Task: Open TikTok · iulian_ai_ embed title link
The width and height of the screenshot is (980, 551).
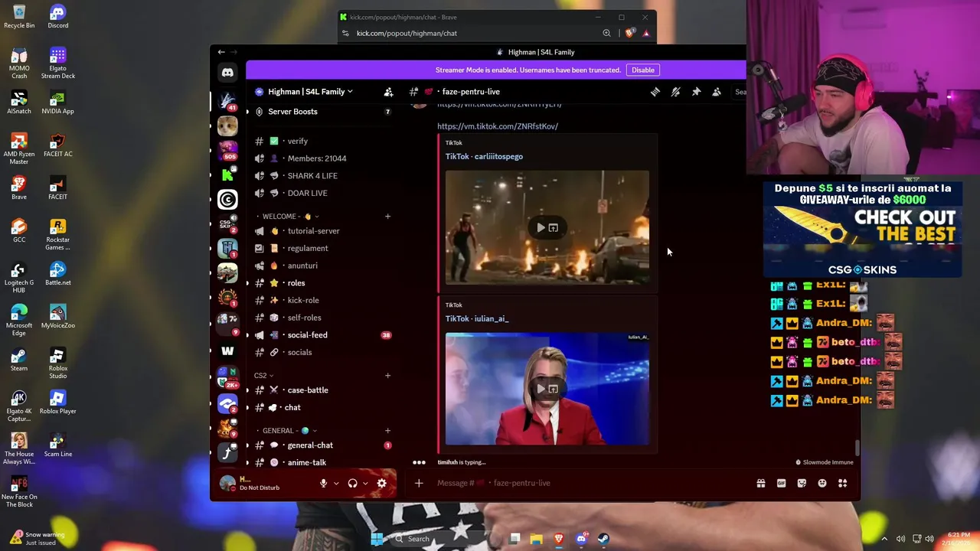Action: pyautogui.click(x=477, y=318)
